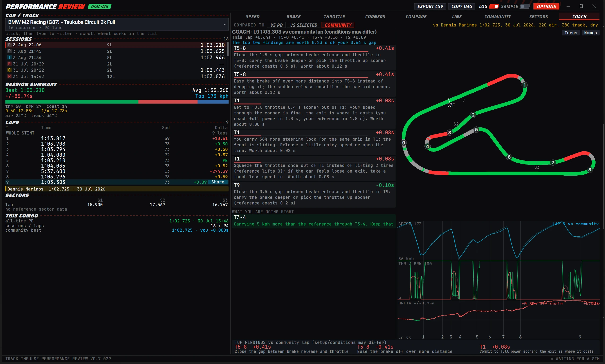The image size is (605, 364).
Task: Select the COACH tab
Action: [x=579, y=17]
